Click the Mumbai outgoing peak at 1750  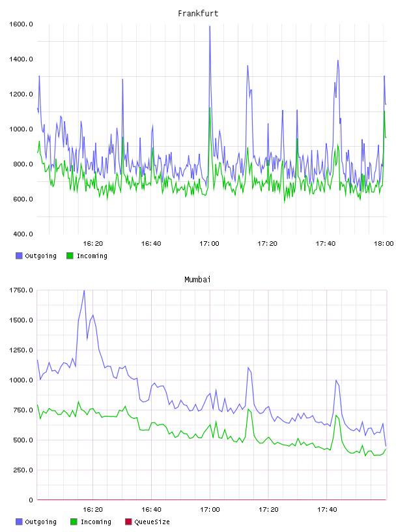point(84,291)
